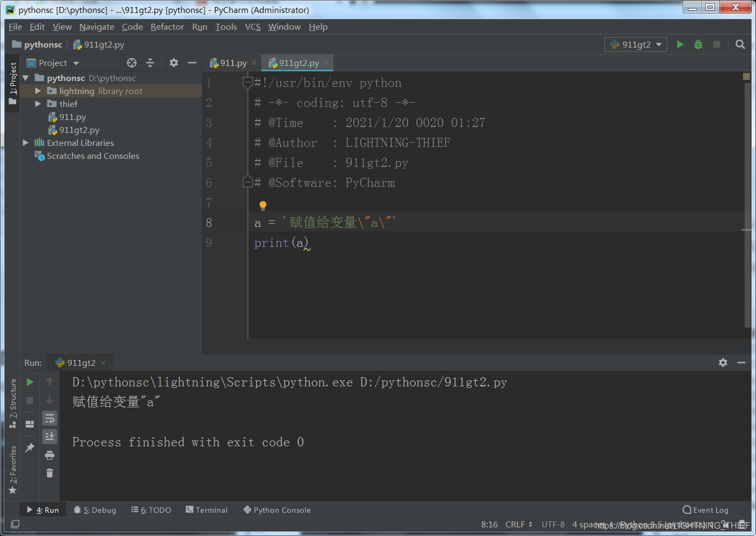This screenshot has height=536, width=756.
Task: Click the locate-current-file target icon
Action: tap(132, 63)
